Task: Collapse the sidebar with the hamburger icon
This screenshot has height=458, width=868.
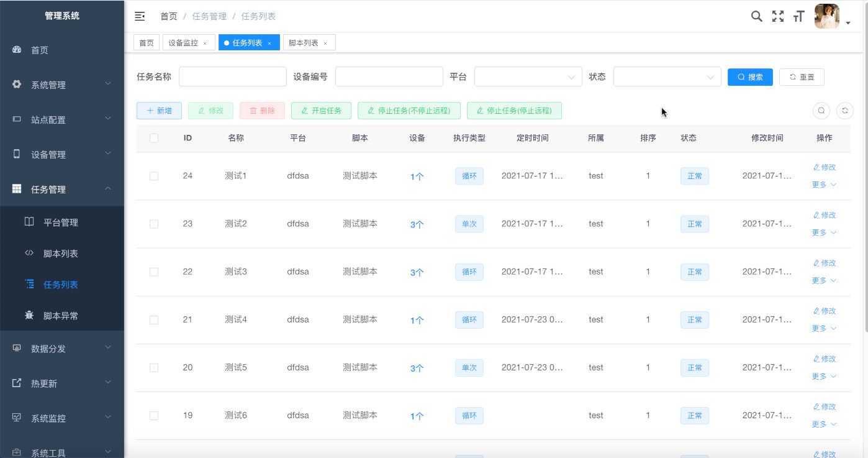Action: point(140,16)
